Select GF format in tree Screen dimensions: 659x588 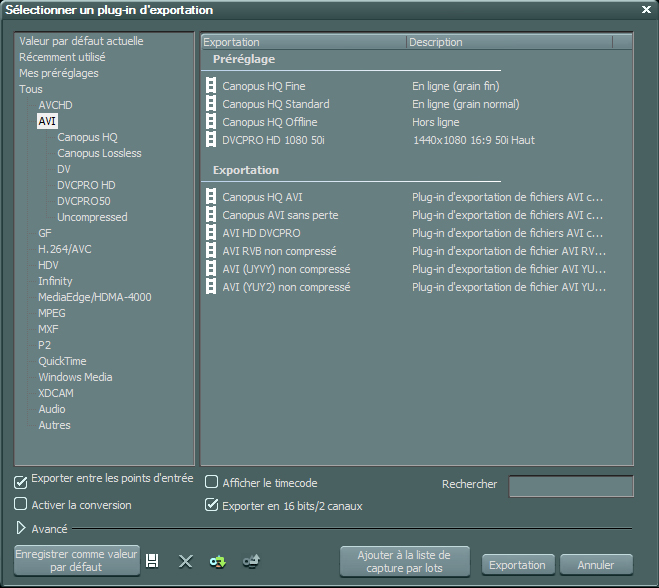45,233
